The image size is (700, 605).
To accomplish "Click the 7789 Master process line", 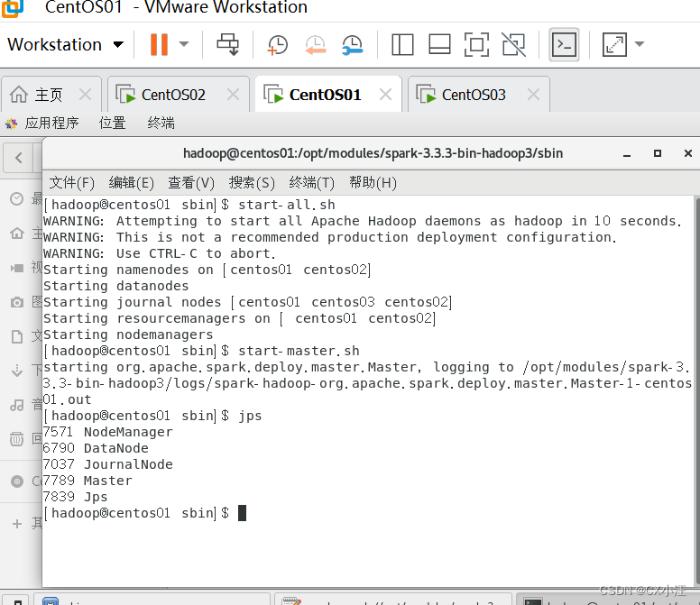I will 87,481.
